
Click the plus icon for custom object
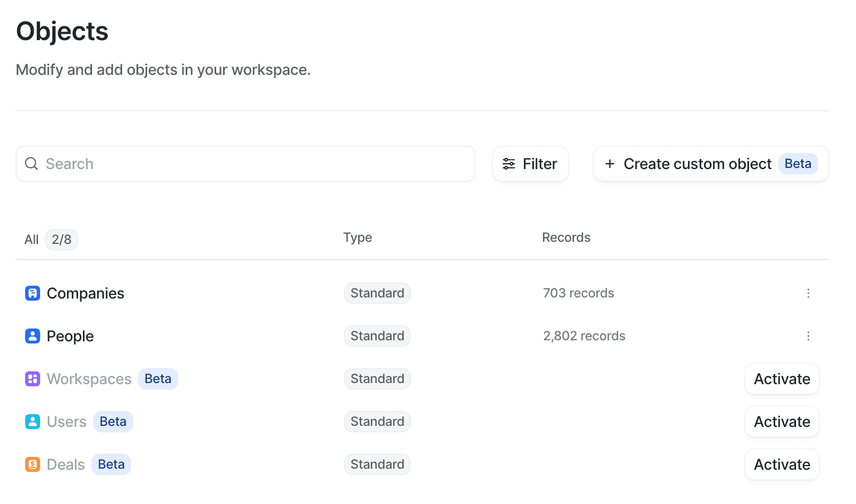tap(609, 164)
